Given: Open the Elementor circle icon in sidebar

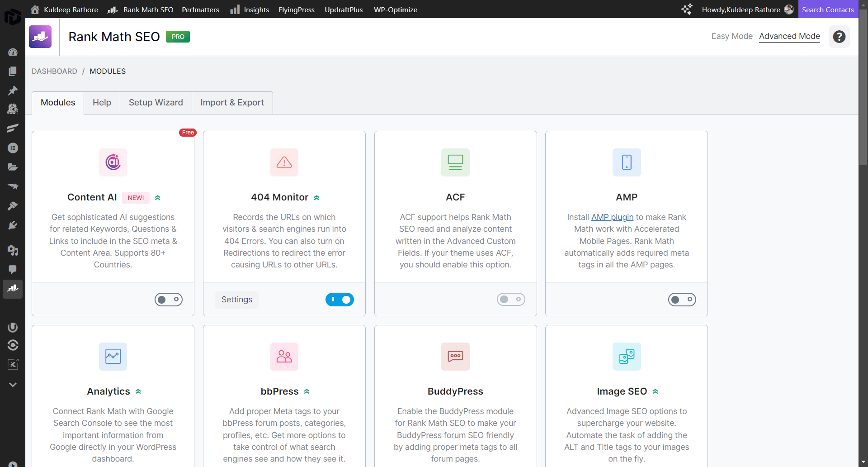Looking at the screenshot, I should click(x=13, y=148).
